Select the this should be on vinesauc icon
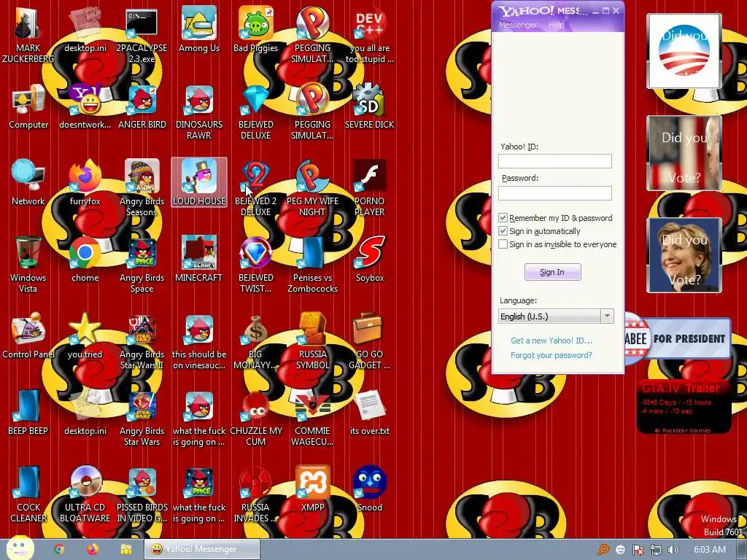 click(x=199, y=341)
